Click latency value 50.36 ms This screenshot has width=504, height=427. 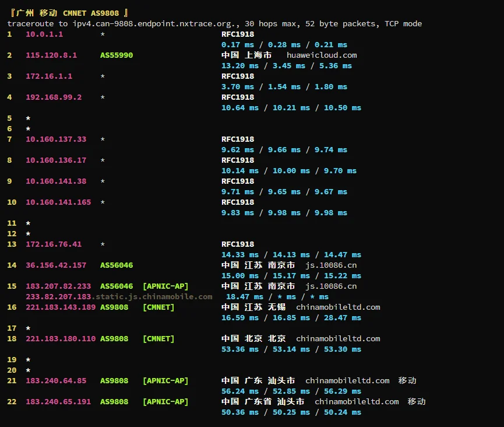(x=240, y=412)
